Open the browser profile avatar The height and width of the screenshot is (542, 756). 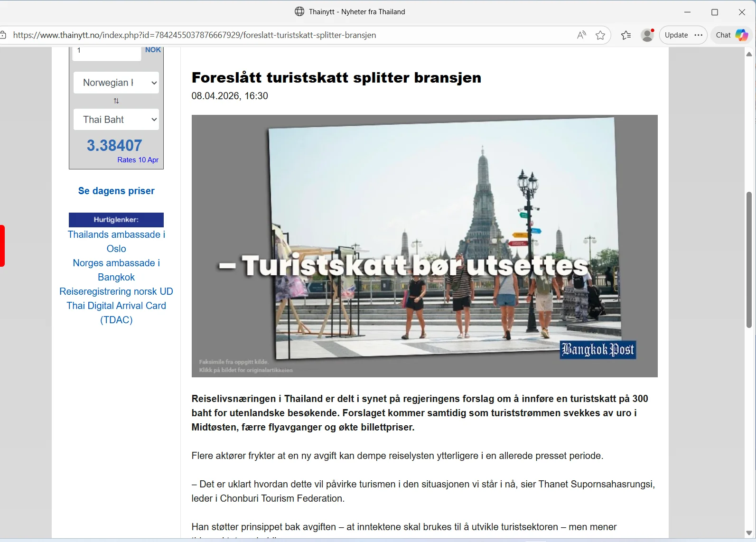click(647, 35)
